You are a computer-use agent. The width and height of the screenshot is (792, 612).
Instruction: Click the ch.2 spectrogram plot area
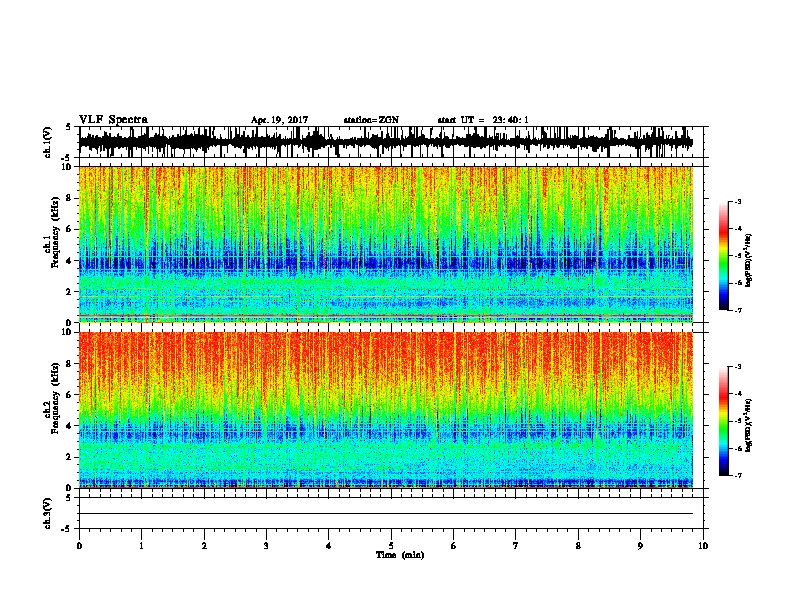tap(386, 410)
